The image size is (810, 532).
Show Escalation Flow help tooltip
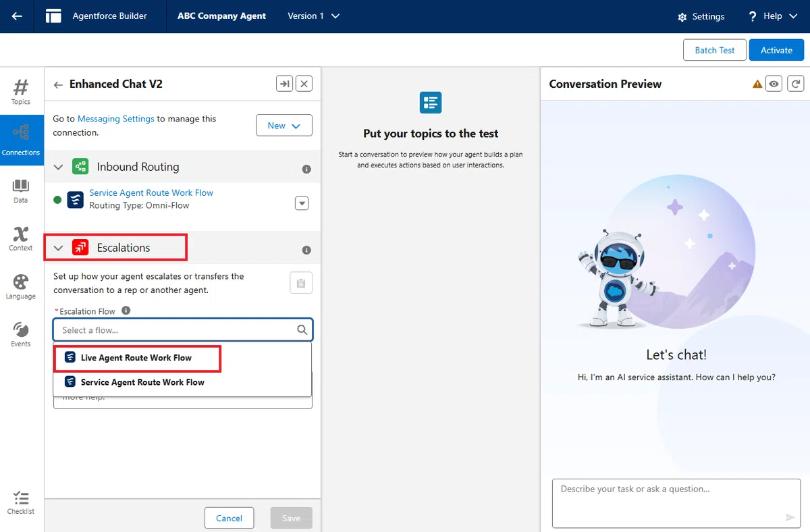126,311
